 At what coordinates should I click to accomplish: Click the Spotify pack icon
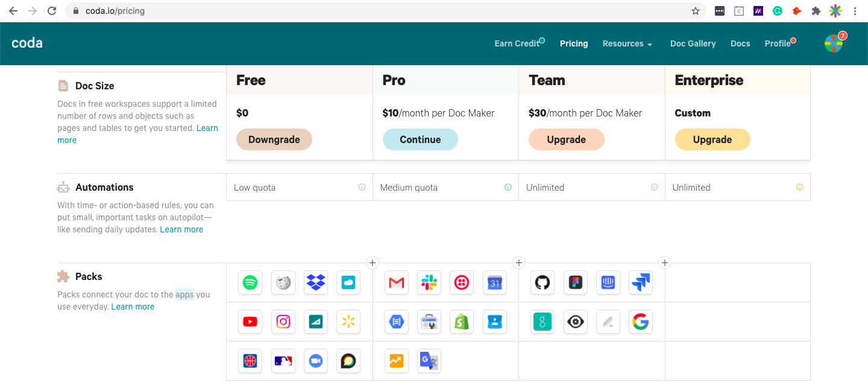click(250, 282)
